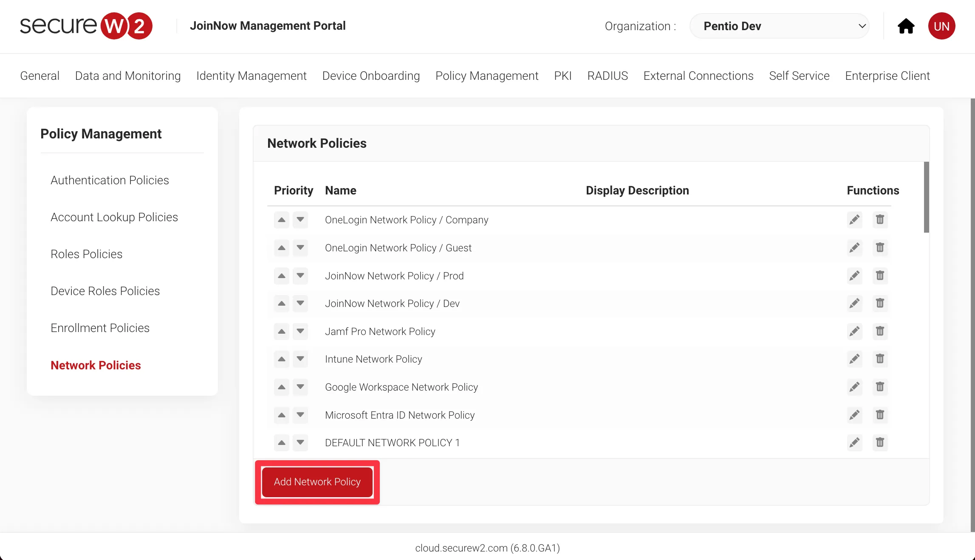975x560 pixels.
Task: Edit OneLogin Network Policy / Company
Action: 854,220
